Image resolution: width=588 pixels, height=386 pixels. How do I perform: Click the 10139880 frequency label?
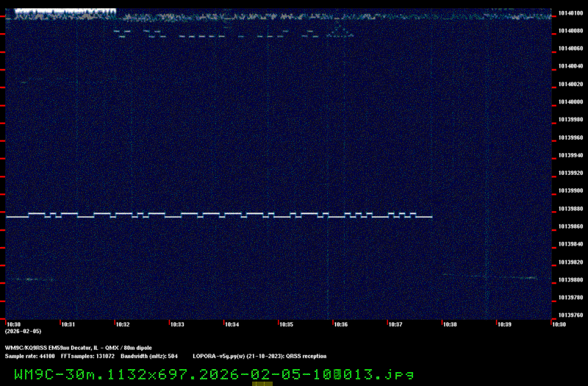coord(570,209)
